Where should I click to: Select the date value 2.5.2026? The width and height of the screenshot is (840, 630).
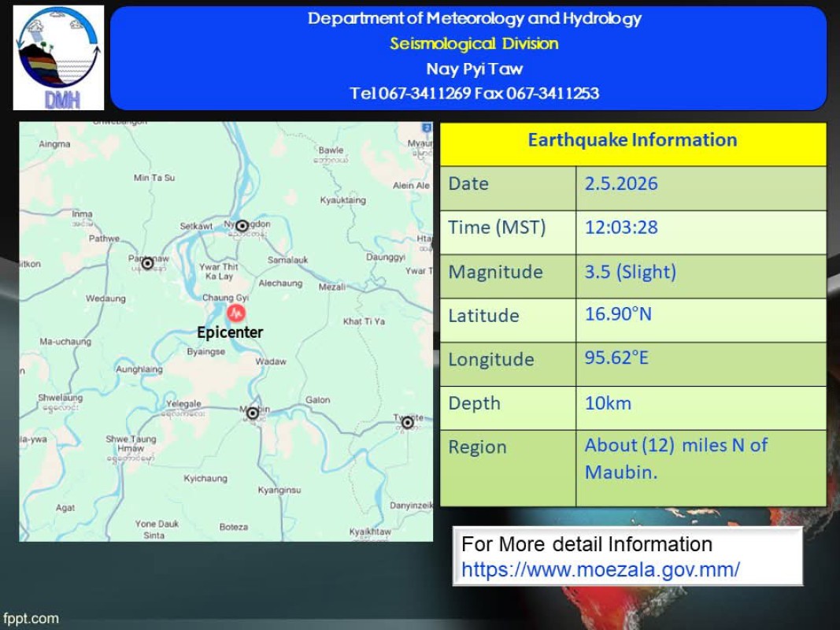pos(621,183)
